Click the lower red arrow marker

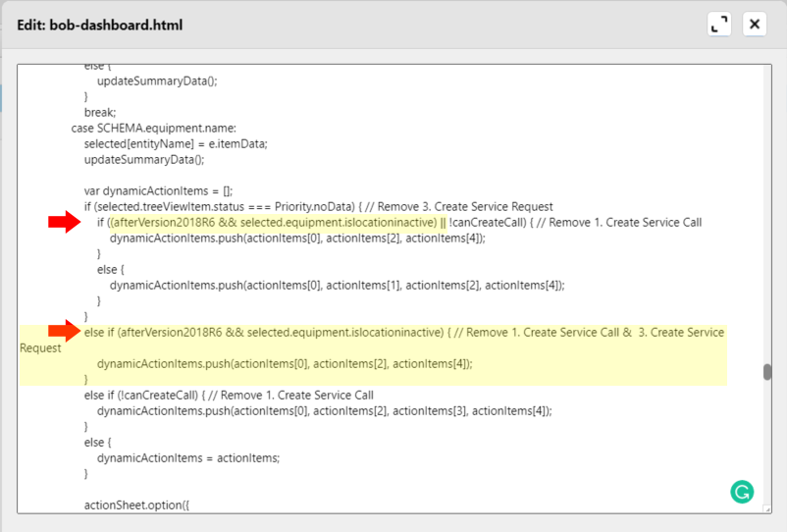click(64, 332)
